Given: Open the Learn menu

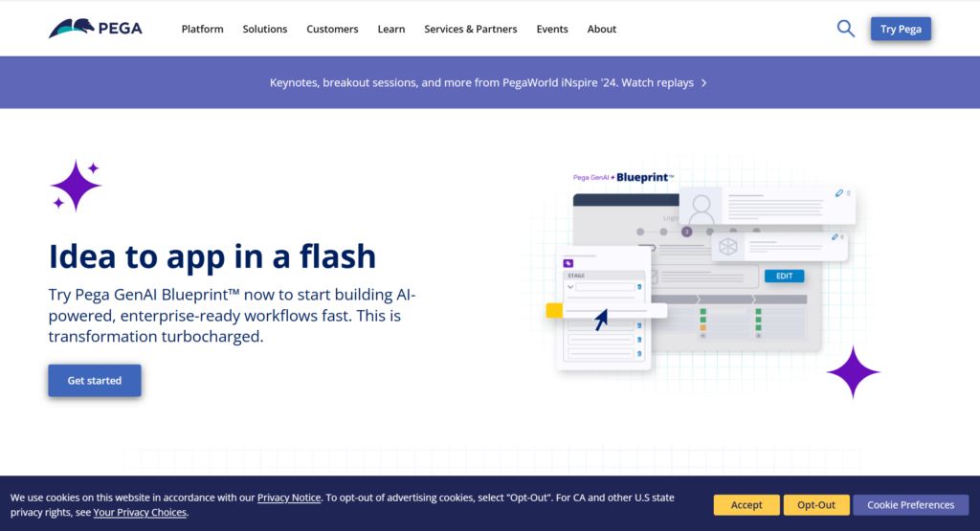Looking at the screenshot, I should click(391, 29).
